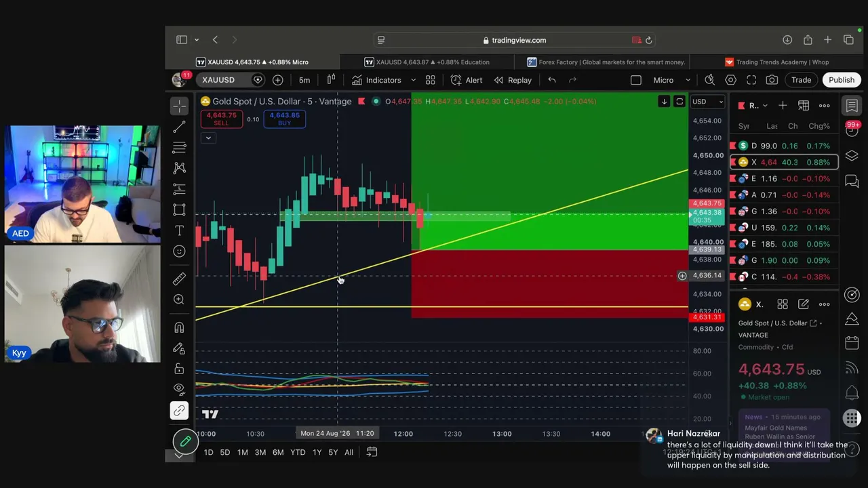Image resolution: width=868 pixels, height=488 pixels.
Task: Select the ruler measure tool
Action: tap(179, 279)
